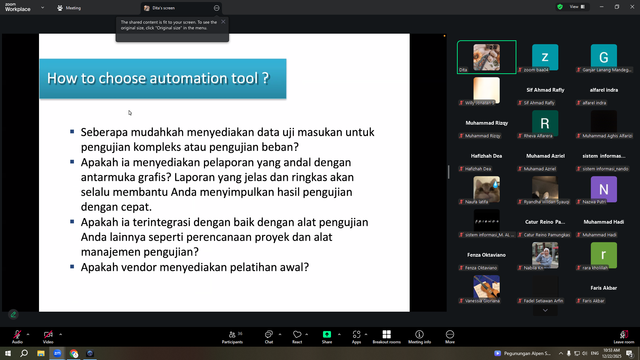Select the Fenza Oktaviano participant tile
Viewport: 640px width, 360px height.
click(x=487, y=255)
